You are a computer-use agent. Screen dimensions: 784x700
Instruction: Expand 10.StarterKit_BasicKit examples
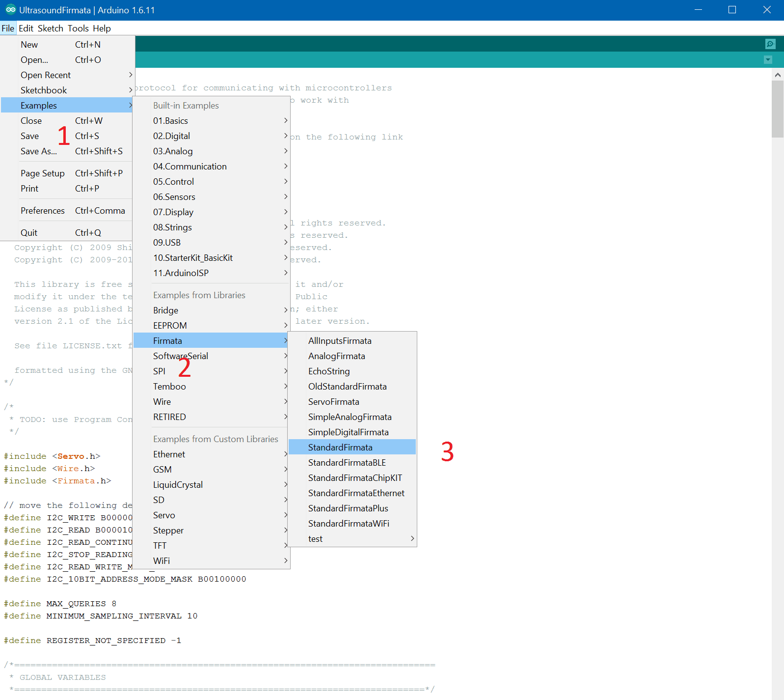tap(212, 258)
